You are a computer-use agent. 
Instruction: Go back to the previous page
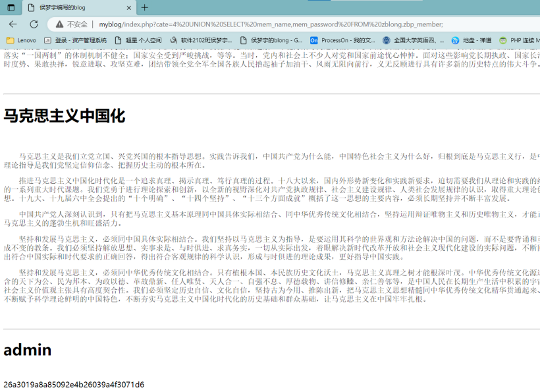(x=13, y=24)
